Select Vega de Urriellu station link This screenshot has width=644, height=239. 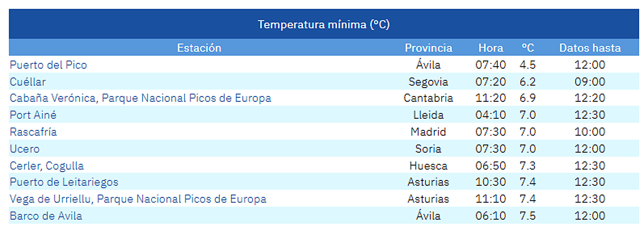click(x=138, y=199)
